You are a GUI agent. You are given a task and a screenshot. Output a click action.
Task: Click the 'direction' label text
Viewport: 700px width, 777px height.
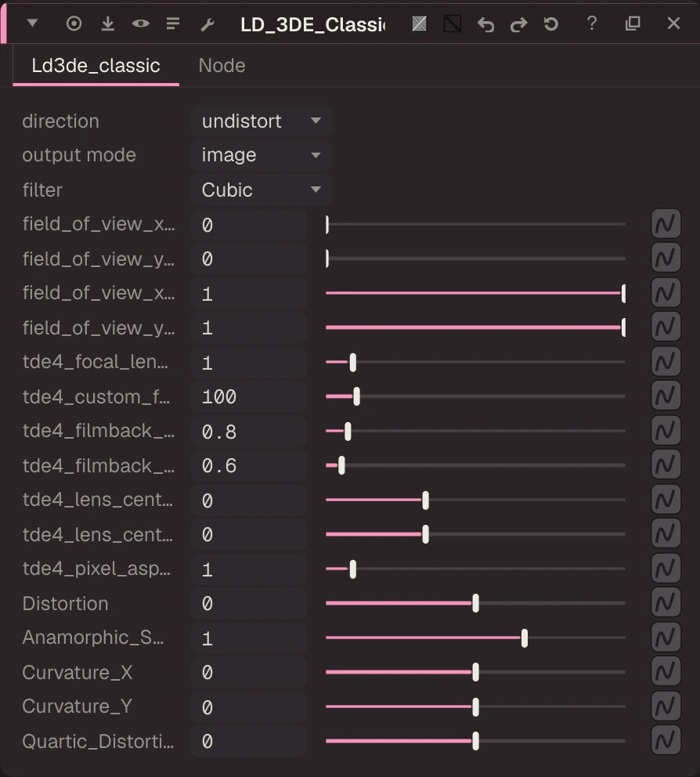click(x=60, y=121)
